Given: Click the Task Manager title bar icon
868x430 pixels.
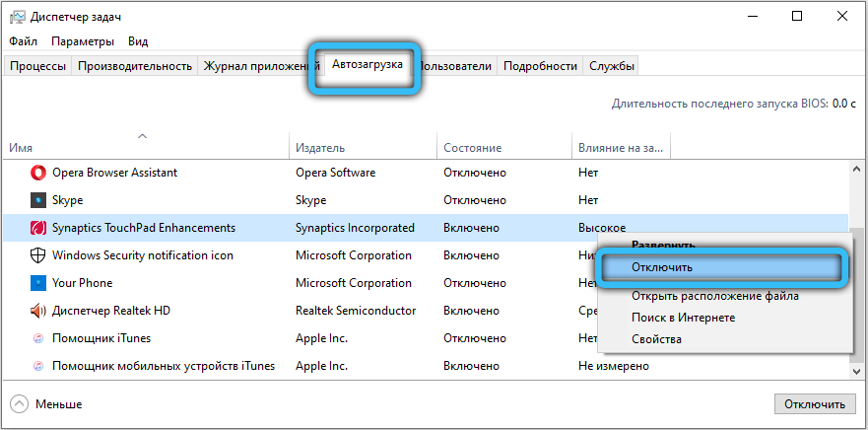Looking at the screenshot, I should pos(16,17).
